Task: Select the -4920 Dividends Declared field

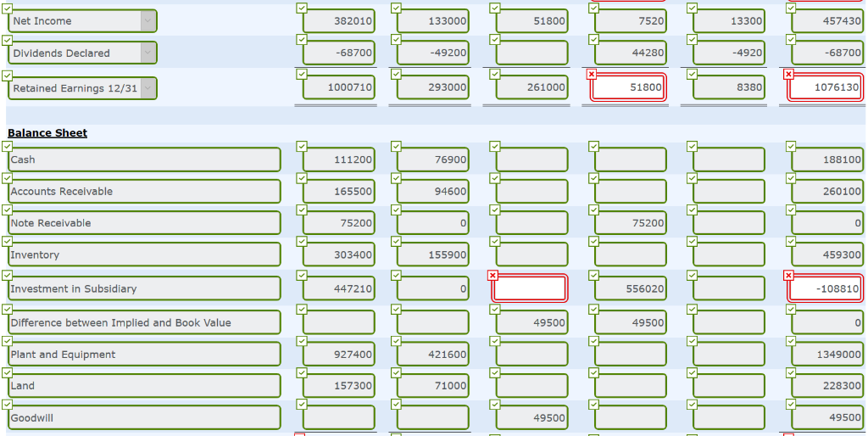Action: coord(729,53)
